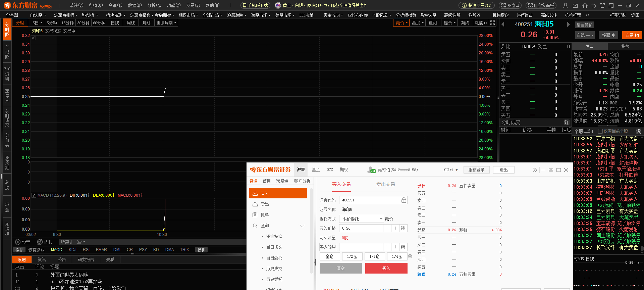The image size is (644, 290).
Task: Open the 自选 watchlist dropdown
Action: (585, 35)
